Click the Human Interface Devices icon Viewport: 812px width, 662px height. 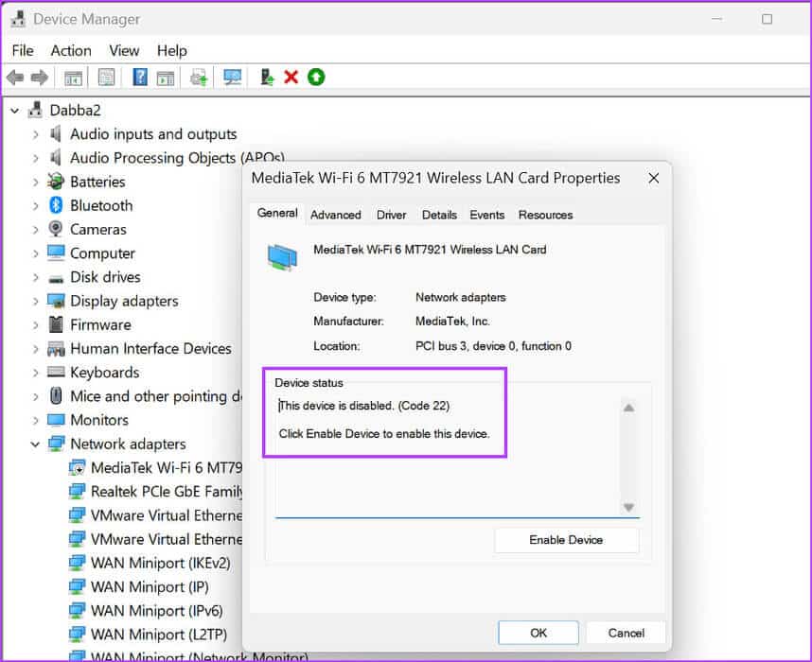click(x=56, y=349)
